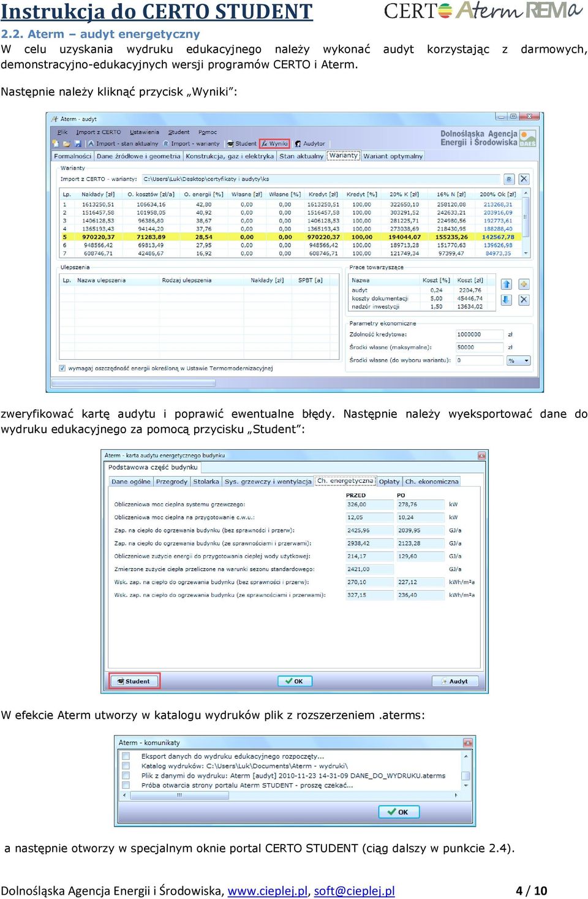Click Środki własne (do wyboru wariantu) field
Image resolution: width=588 pixels, height=899 pixels.
tap(480, 360)
